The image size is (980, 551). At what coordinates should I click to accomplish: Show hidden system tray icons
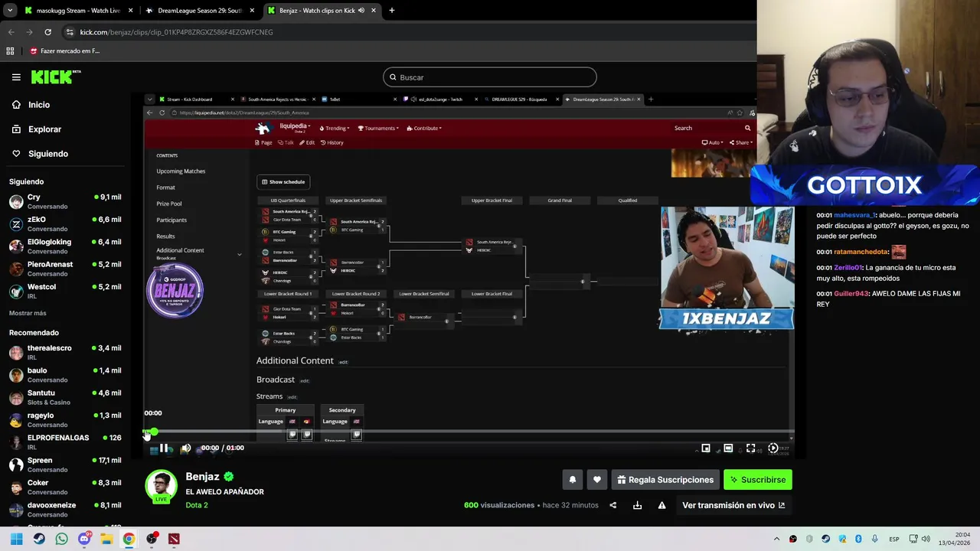(x=776, y=539)
